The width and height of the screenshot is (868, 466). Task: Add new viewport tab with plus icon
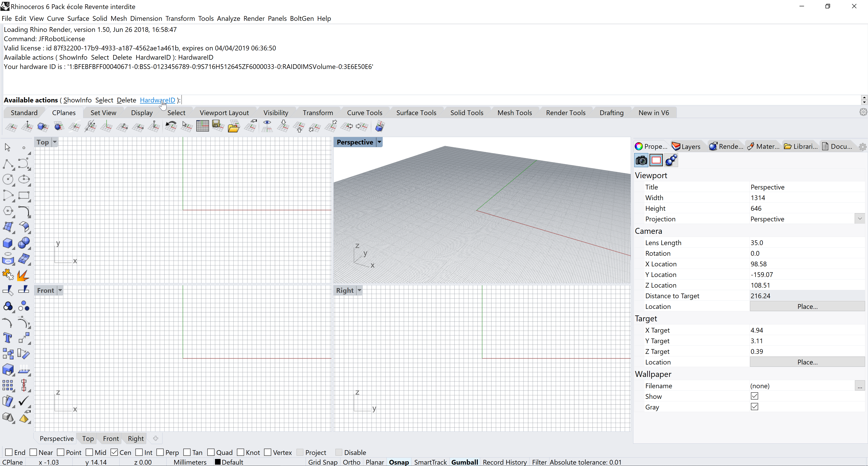pos(155,438)
